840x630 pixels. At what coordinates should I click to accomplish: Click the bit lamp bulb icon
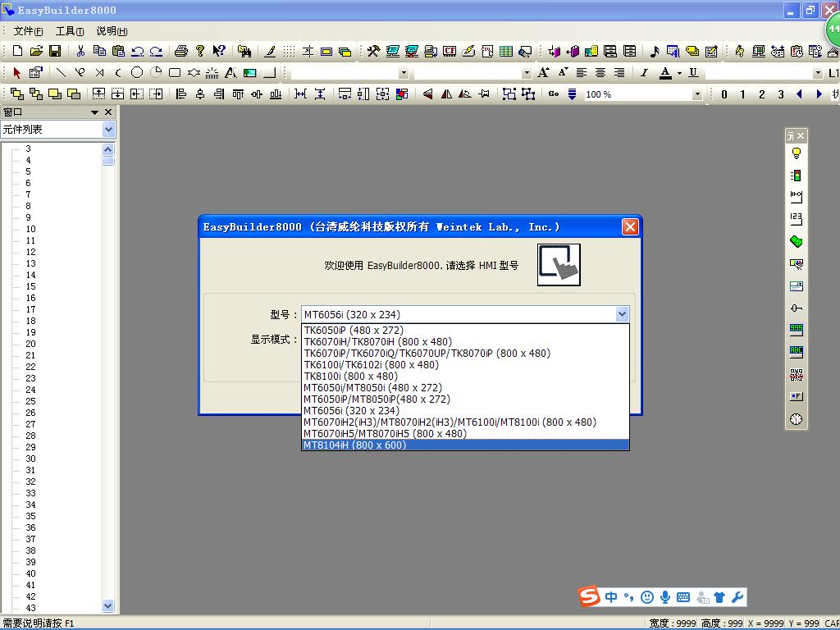pyautogui.click(x=796, y=153)
